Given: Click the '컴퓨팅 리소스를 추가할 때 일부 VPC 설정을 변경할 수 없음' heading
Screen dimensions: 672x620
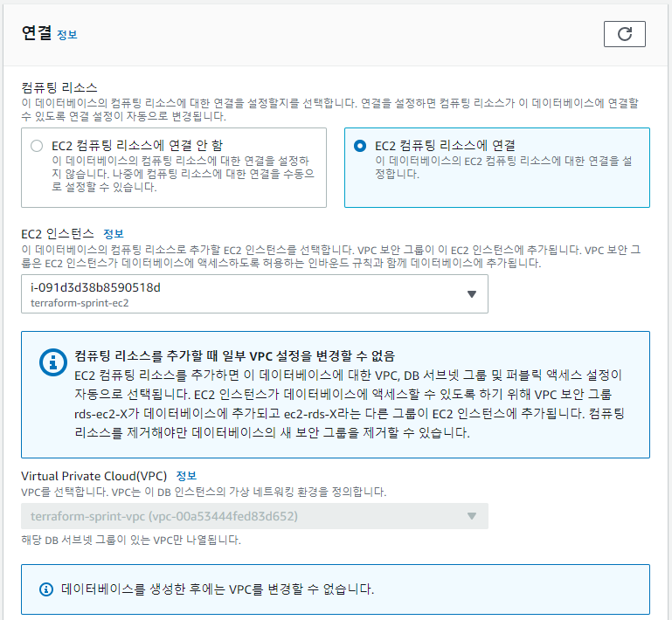Looking at the screenshot, I should (234, 355).
